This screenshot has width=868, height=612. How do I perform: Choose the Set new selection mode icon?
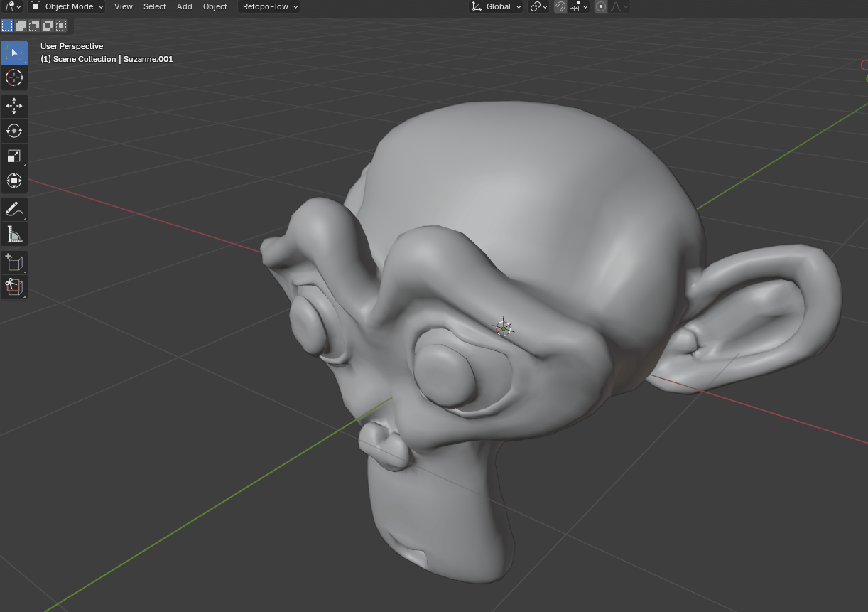pos(7,26)
